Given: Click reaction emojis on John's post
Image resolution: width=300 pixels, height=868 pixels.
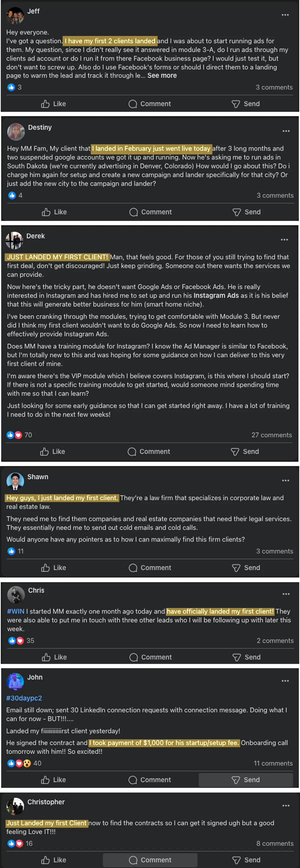Looking at the screenshot, I should (x=19, y=763).
